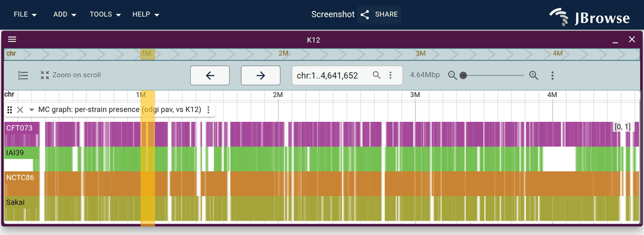Open the ADD menu
The width and height of the screenshot is (644, 235).
[x=65, y=14]
